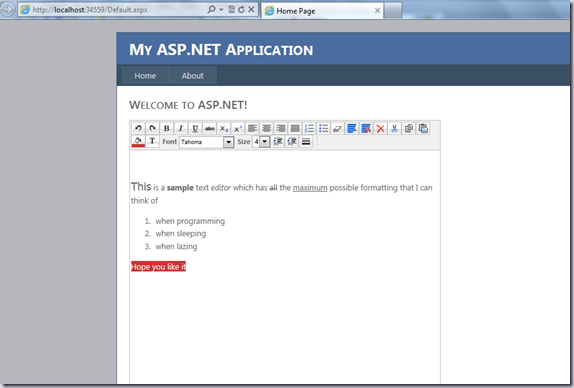Viewport: 574px width, 388px height.
Task: Click the Cut scissors icon
Action: (x=395, y=128)
